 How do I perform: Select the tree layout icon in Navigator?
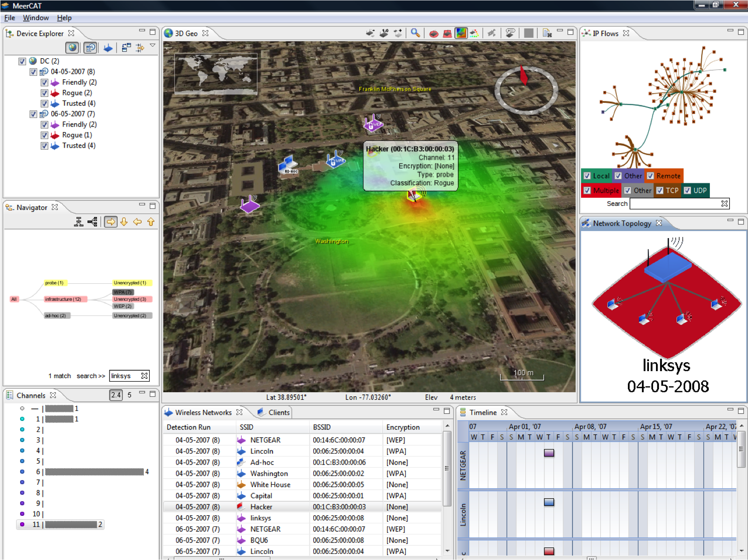[x=79, y=222]
